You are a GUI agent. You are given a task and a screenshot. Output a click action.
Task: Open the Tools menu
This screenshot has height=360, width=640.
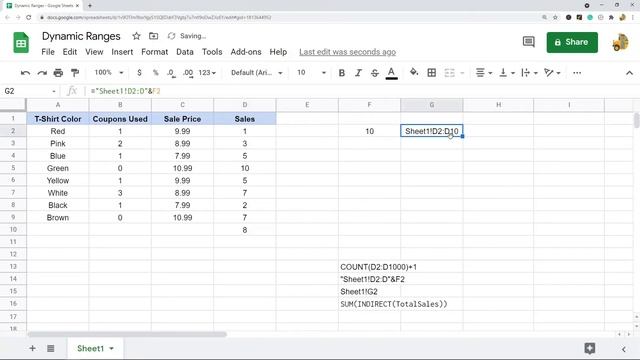click(x=212, y=52)
